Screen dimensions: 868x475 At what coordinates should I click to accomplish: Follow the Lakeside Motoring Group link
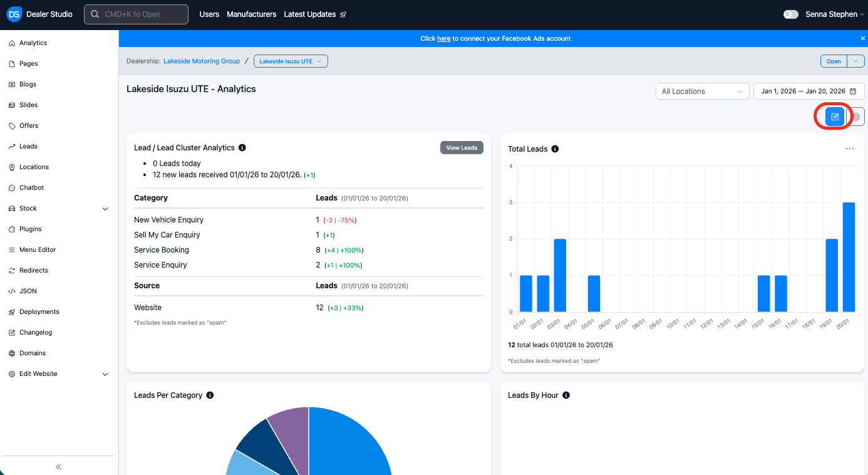pyautogui.click(x=202, y=61)
